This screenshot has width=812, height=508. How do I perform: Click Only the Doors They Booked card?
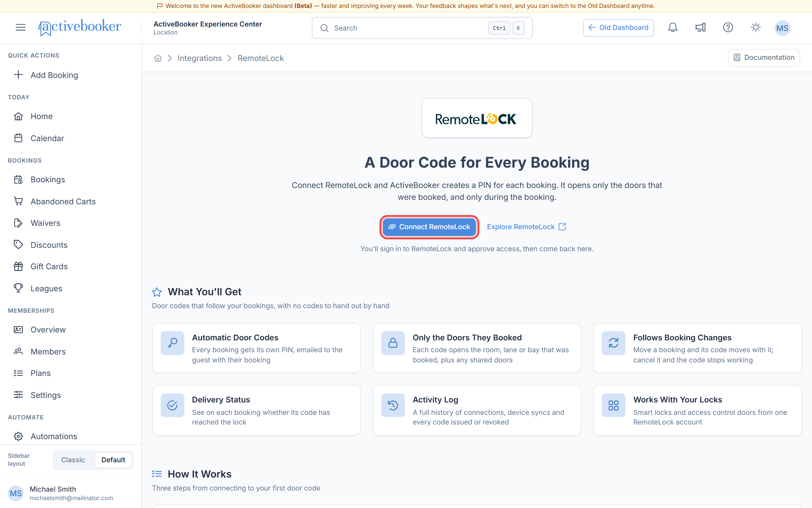(477, 348)
